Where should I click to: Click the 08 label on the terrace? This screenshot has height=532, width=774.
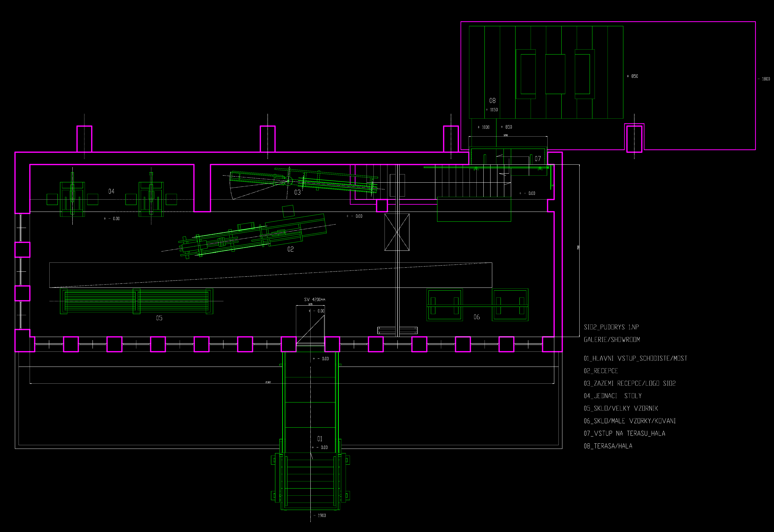492,101
